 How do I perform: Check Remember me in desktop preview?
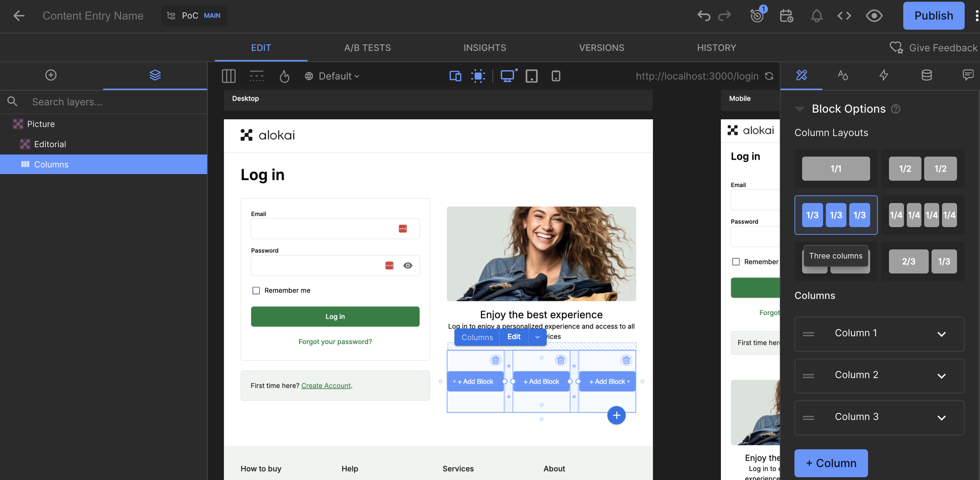pyautogui.click(x=256, y=291)
